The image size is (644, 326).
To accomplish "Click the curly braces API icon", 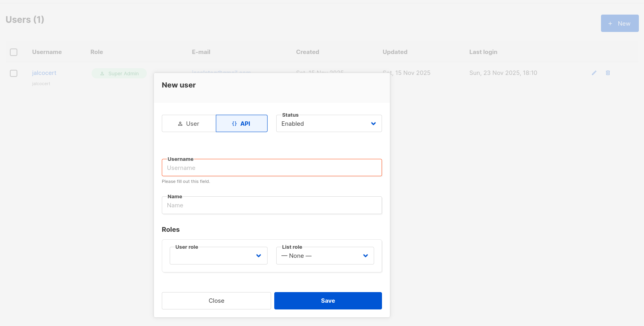I will point(234,124).
